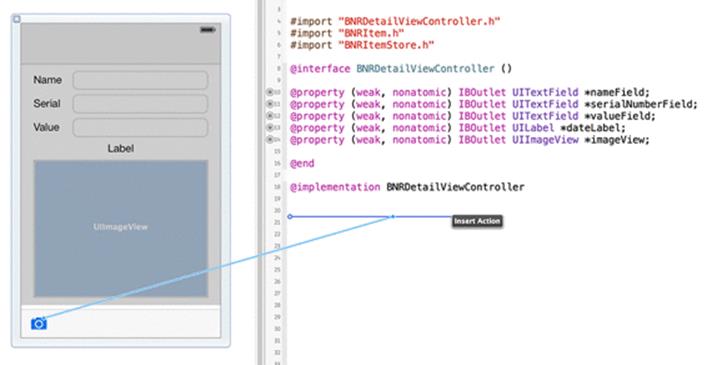Click the Serial label

[x=47, y=104]
